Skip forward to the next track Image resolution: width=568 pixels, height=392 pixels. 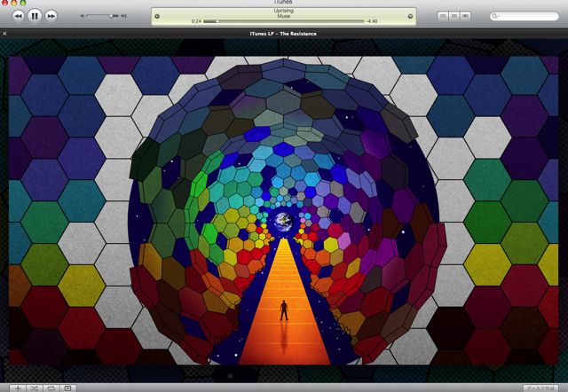pyautogui.click(x=51, y=16)
